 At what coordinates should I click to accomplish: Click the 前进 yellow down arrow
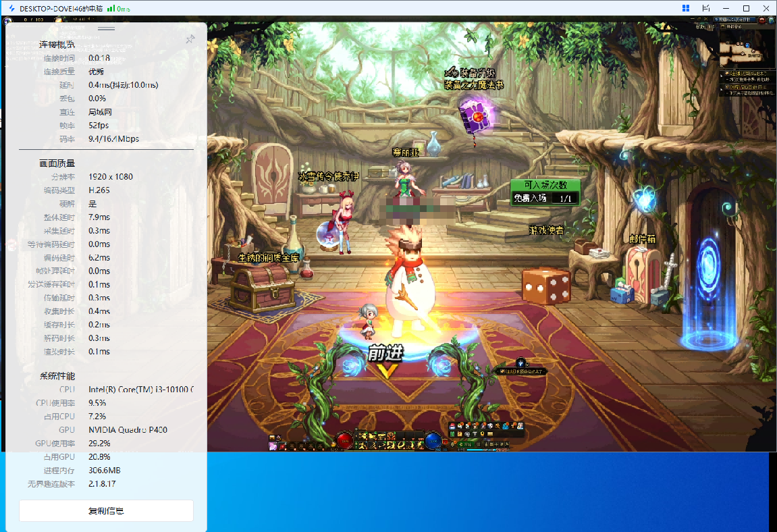pos(386,371)
